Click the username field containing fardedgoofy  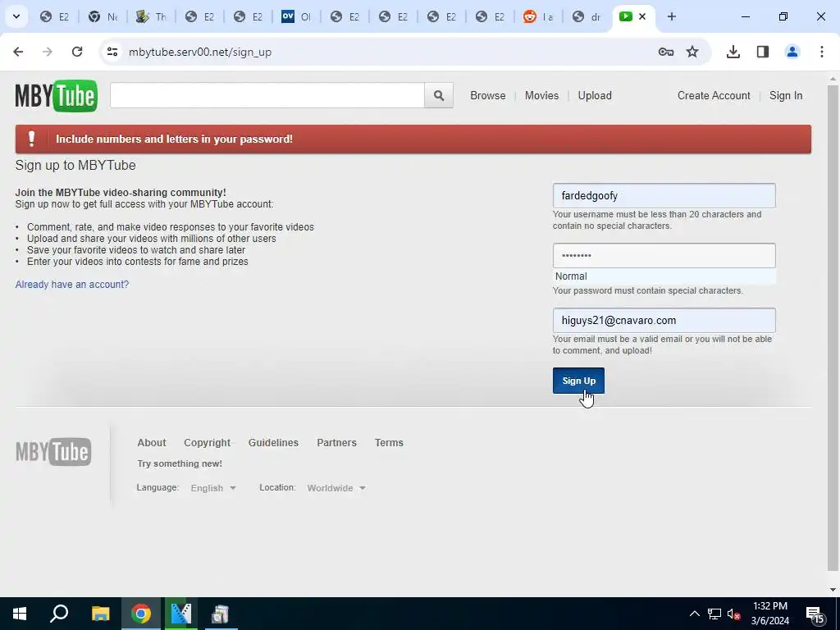point(664,195)
